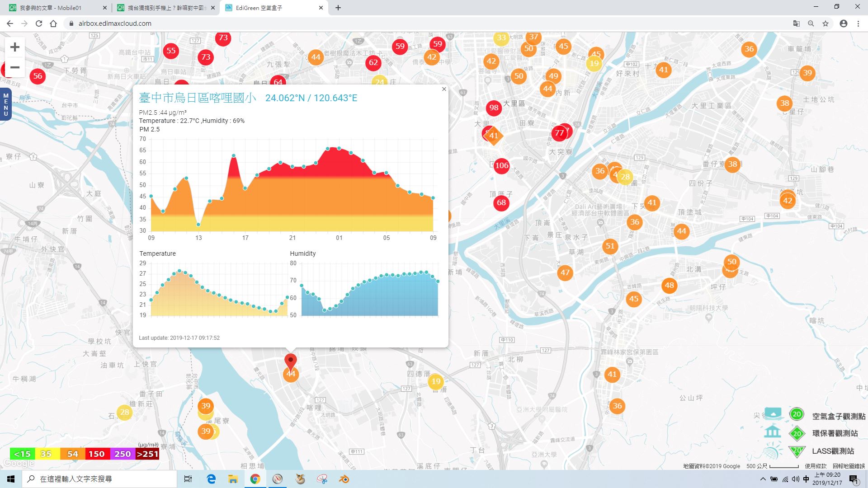Select the 49 orange station marker
The height and width of the screenshot is (488, 868).
[x=553, y=75]
